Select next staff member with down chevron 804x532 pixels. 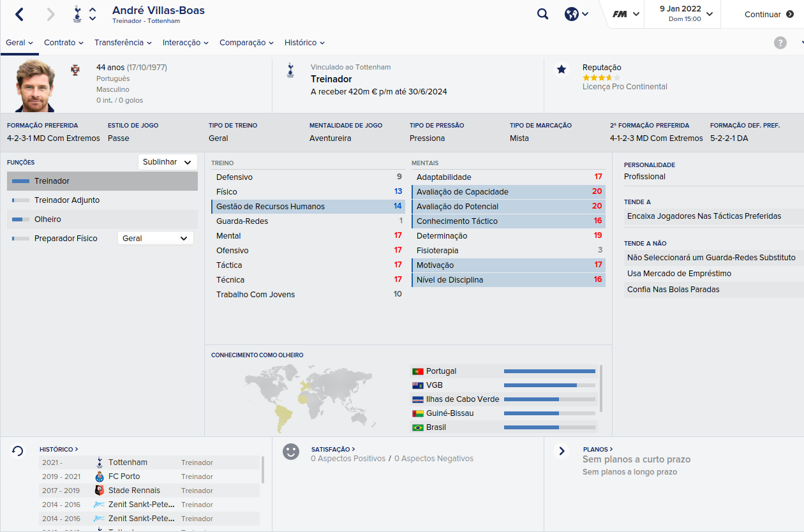click(x=93, y=18)
